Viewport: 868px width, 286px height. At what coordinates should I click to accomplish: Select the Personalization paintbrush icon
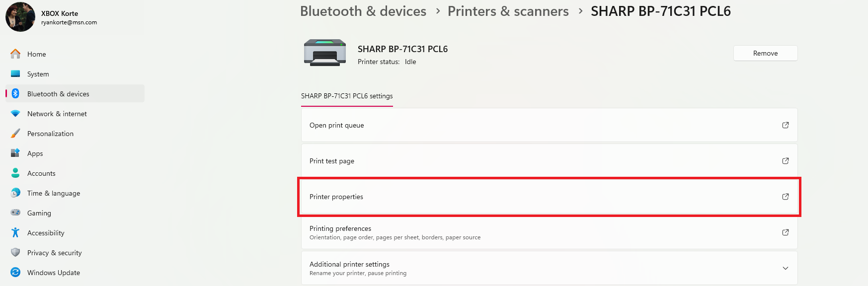tap(15, 134)
